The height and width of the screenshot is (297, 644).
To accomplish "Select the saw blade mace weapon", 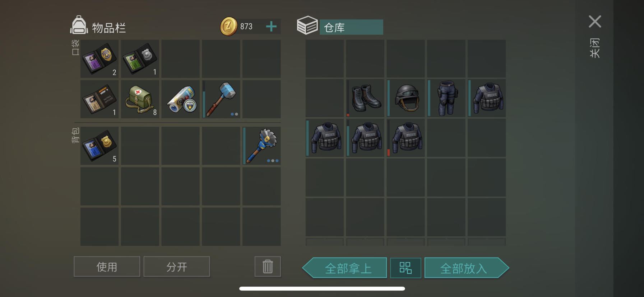I will (x=261, y=145).
